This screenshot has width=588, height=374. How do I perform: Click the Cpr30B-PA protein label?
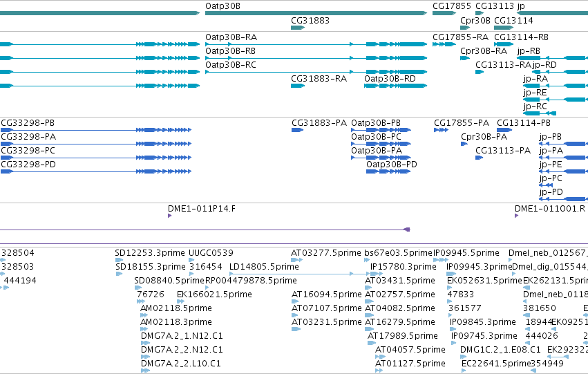pyautogui.click(x=484, y=137)
